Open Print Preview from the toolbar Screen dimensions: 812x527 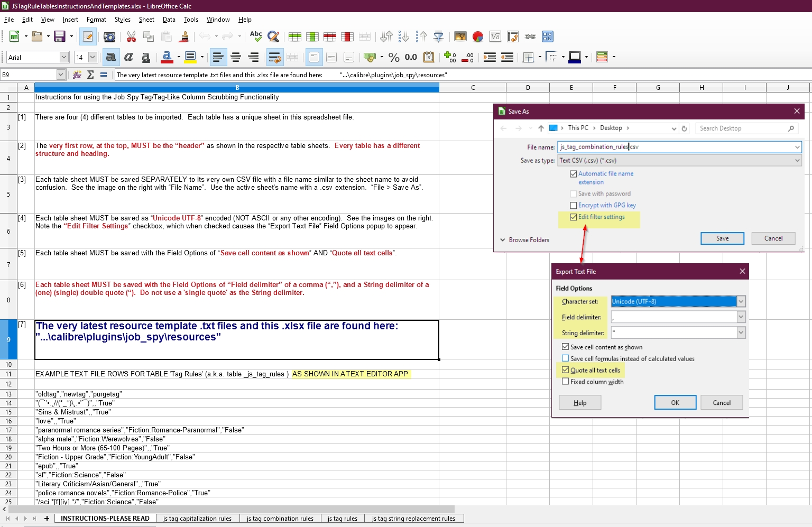pyautogui.click(x=109, y=36)
